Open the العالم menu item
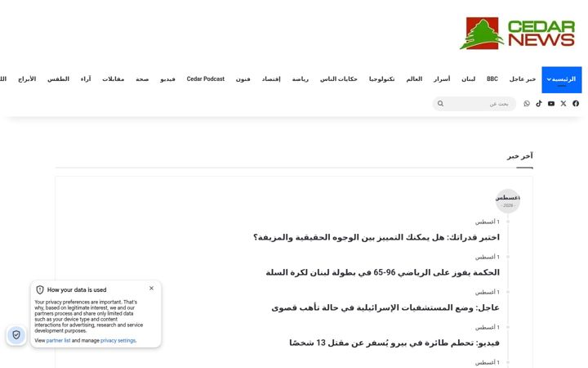This screenshot has height=368, width=588. click(414, 79)
